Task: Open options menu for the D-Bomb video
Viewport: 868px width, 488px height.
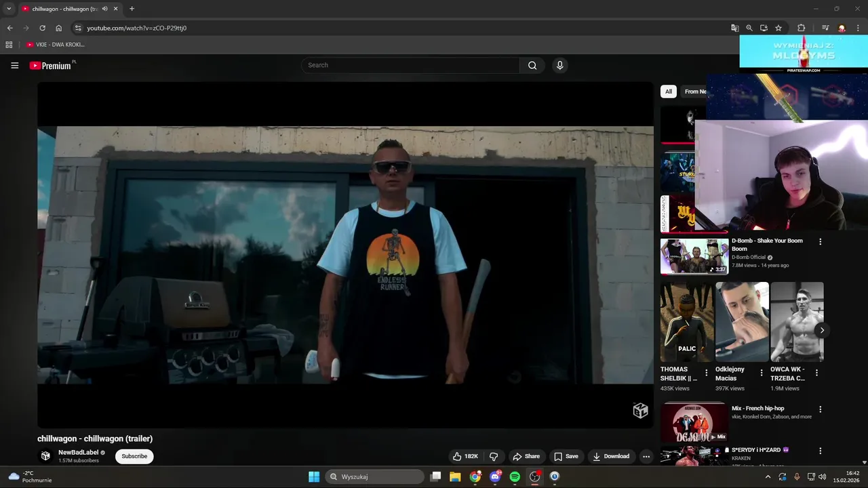Action: click(820, 241)
